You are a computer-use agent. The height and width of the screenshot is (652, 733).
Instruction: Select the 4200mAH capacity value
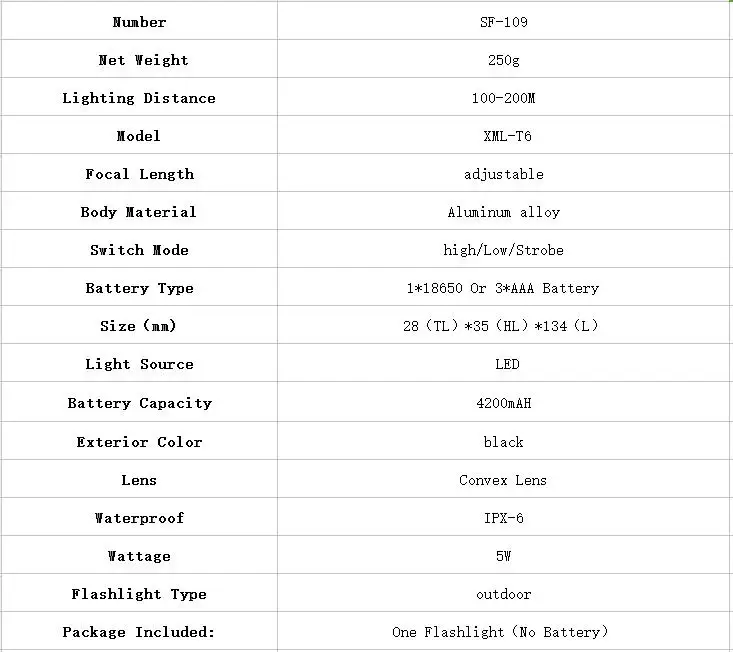tap(504, 403)
